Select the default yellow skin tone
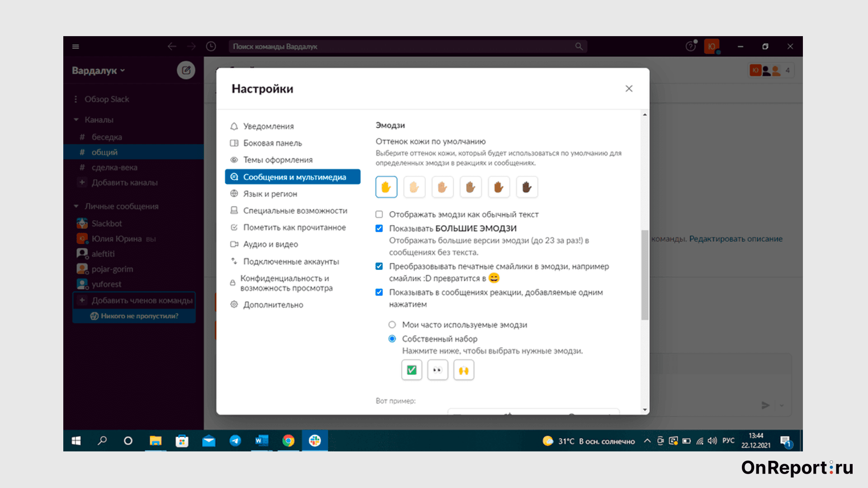Viewport: 868px width, 488px height. click(386, 187)
